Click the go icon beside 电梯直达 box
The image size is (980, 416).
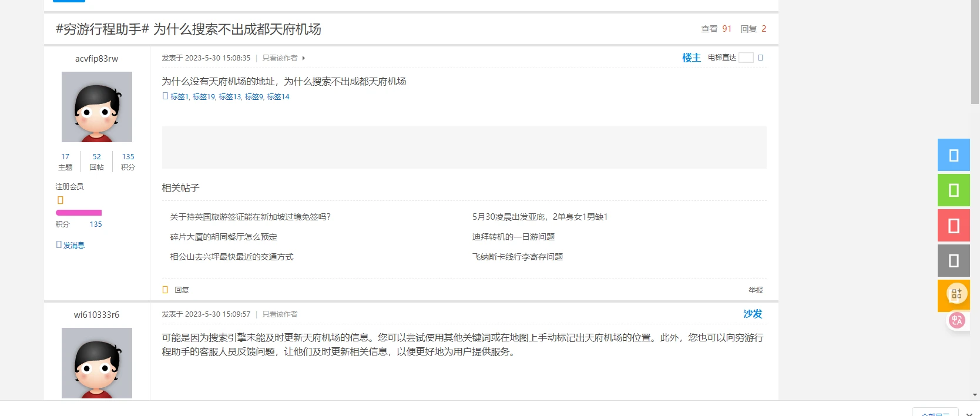pyautogui.click(x=760, y=58)
